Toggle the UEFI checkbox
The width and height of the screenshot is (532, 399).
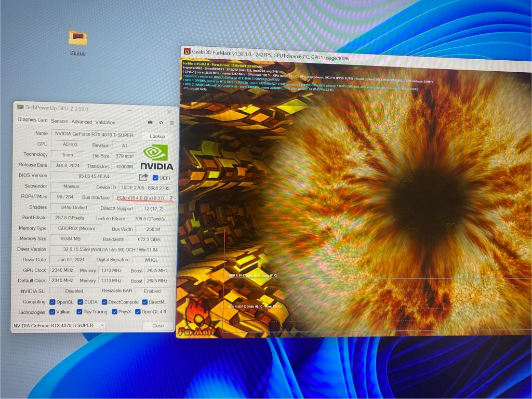(155, 178)
